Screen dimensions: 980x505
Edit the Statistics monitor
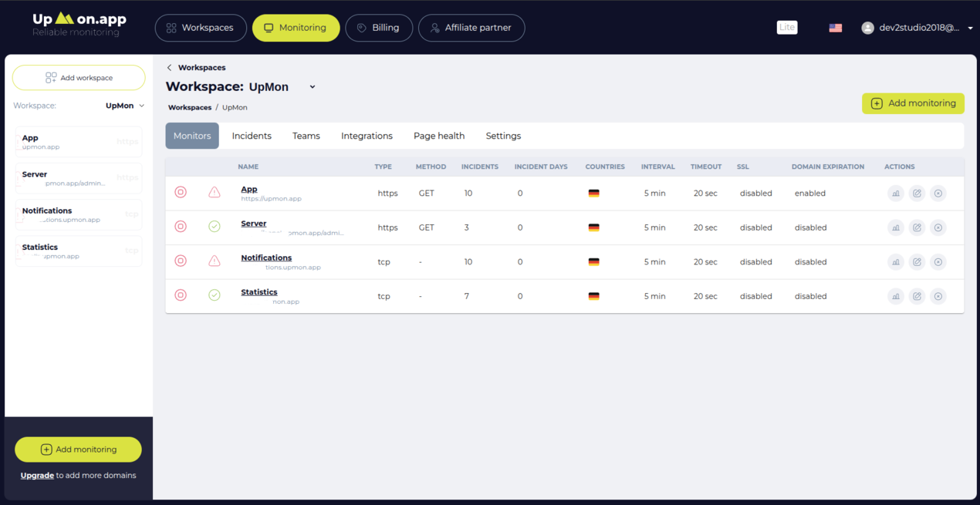coord(917,296)
